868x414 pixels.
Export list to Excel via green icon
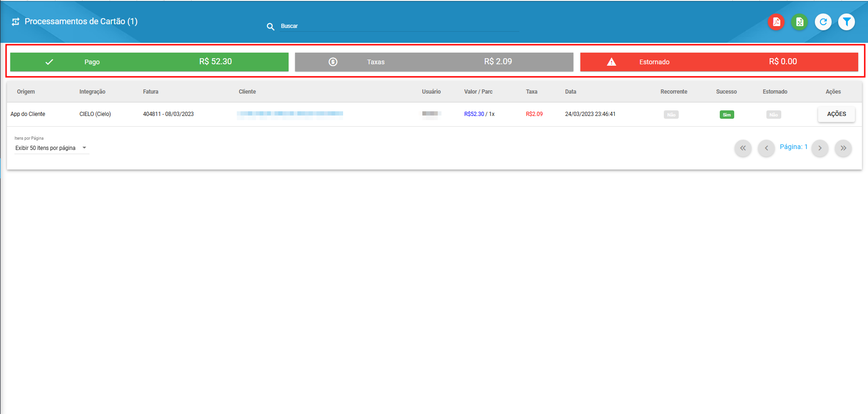coord(799,22)
